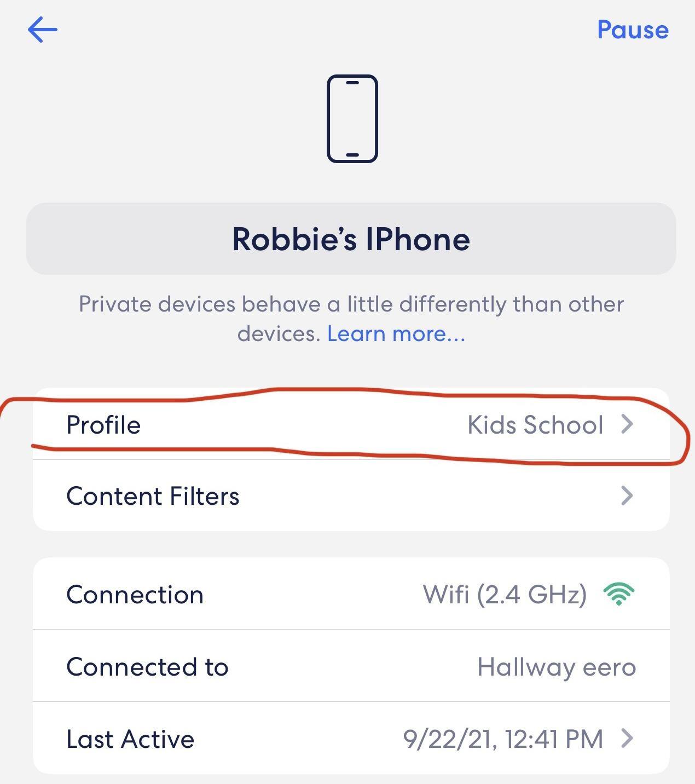Edit the Robbie's IPhone name field

351,239
